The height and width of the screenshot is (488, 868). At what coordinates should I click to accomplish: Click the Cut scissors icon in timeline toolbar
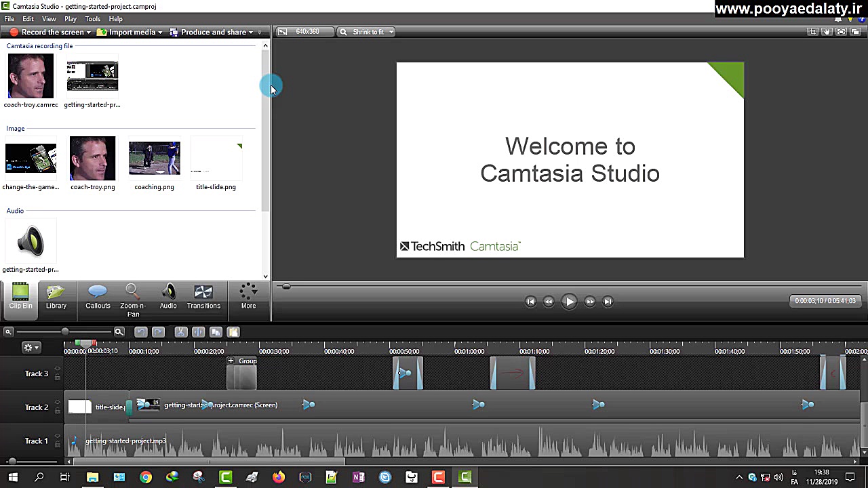[180, 332]
